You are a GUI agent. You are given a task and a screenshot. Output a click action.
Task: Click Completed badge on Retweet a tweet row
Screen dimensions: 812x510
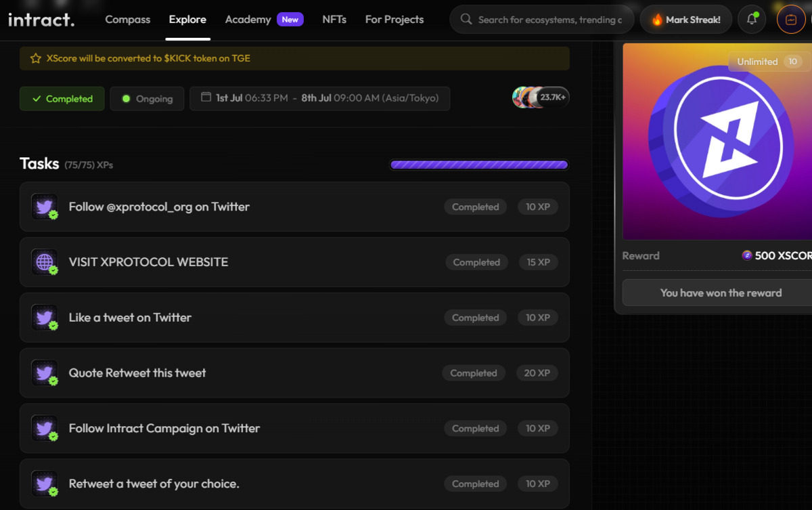[x=476, y=484]
